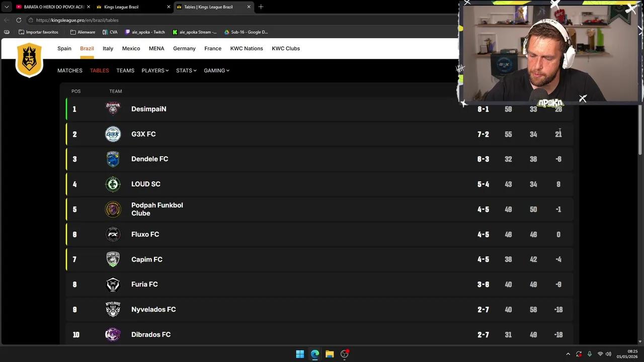Open the G3X FC team name link
This screenshot has width=644, height=362.
point(143,134)
